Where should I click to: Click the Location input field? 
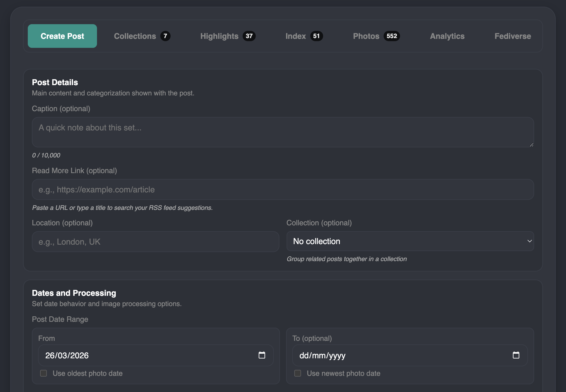[x=155, y=242]
